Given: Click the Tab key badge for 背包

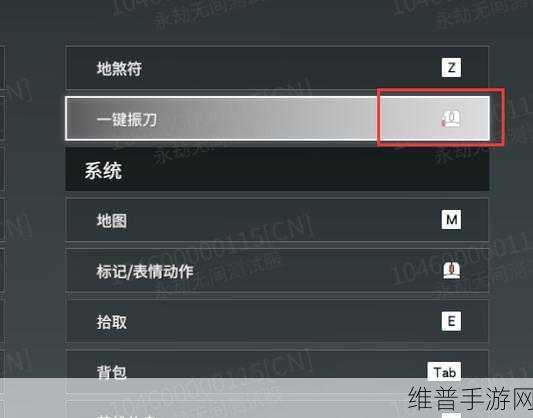Looking at the screenshot, I should [444, 372].
